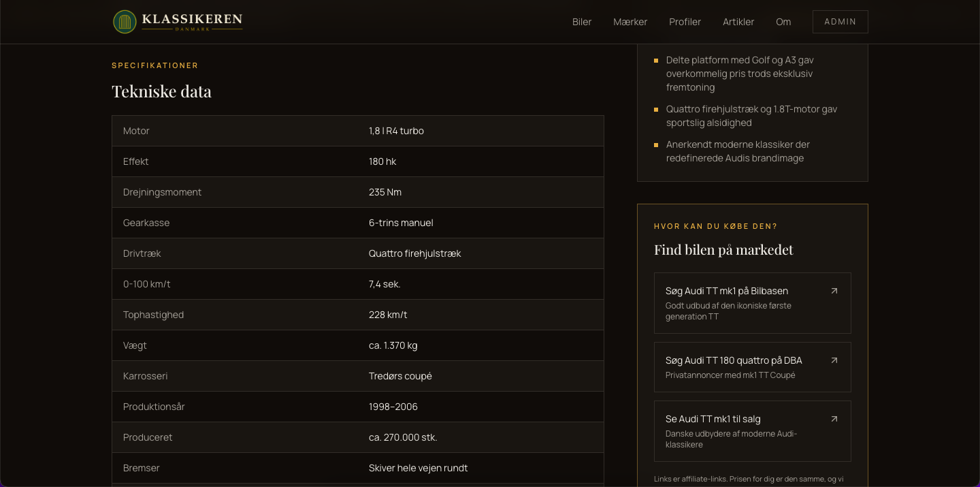Click the 'Find bilen på markedet' heading

[x=723, y=250]
